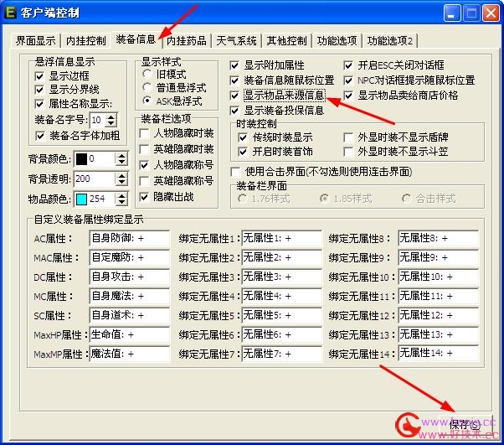Click the 保存 button
This screenshot has height=445, width=504.
point(465,424)
